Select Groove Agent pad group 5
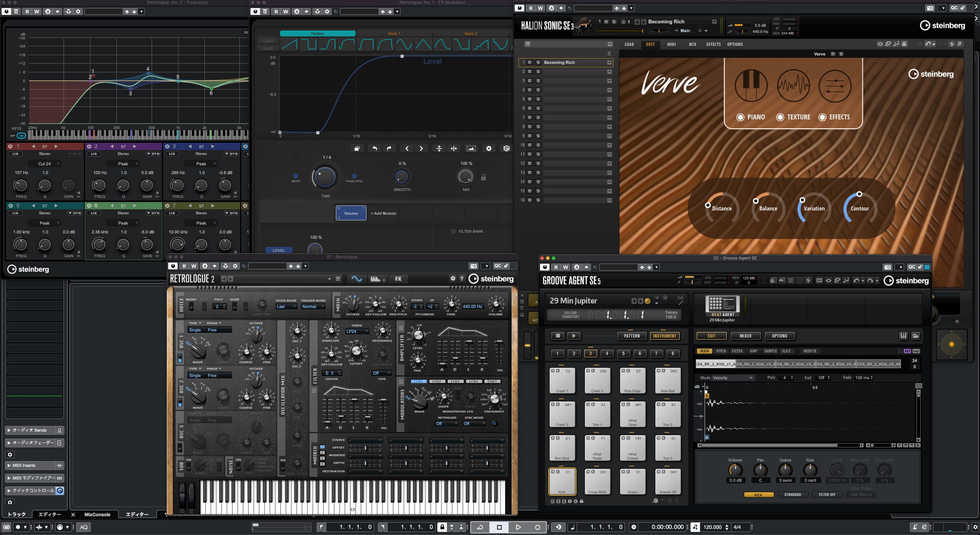Viewport: 980px width, 535px height. click(x=623, y=353)
